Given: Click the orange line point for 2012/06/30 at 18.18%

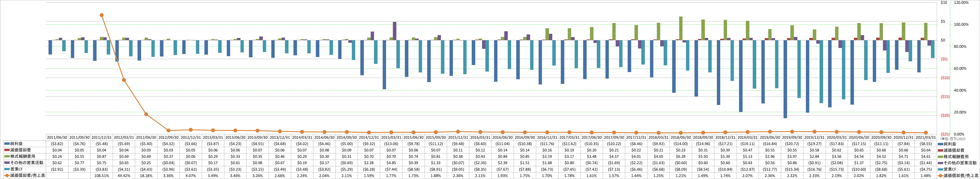Looking at the screenshot, I should (146, 114).
